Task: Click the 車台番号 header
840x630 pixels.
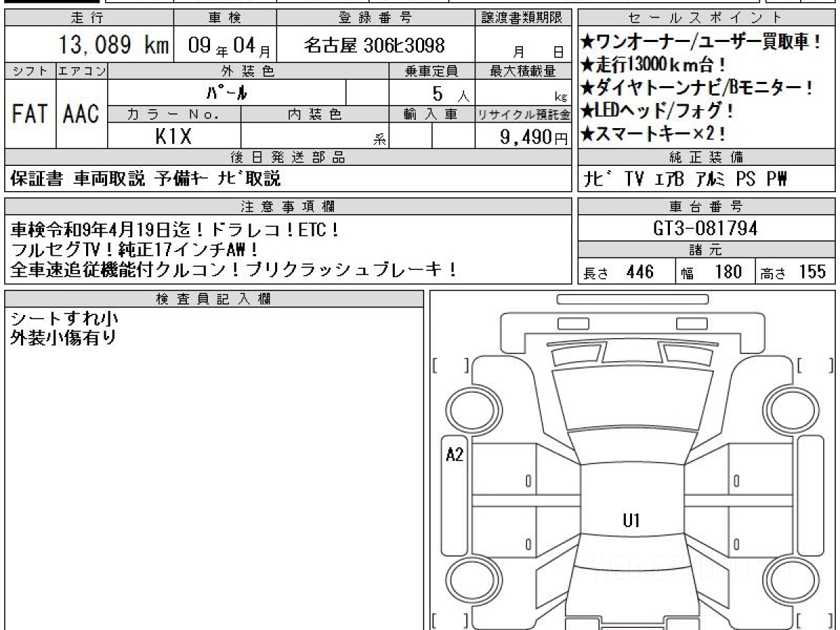Action: (706, 206)
